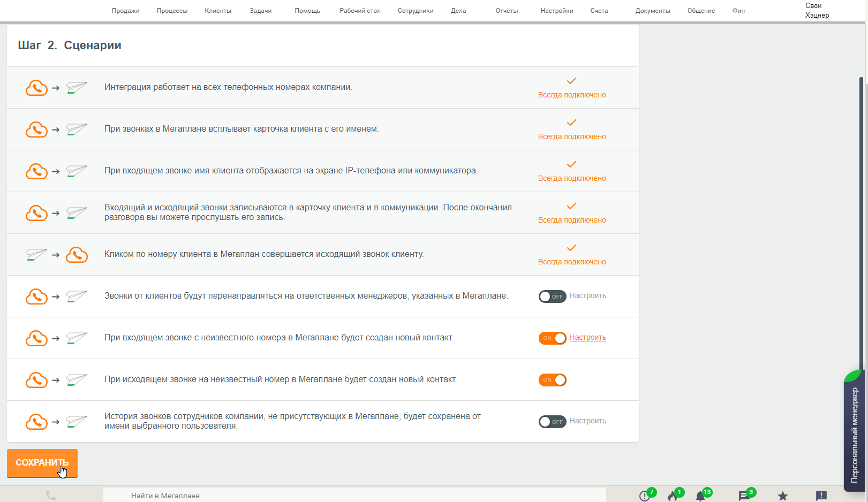Open notifications bell with badge 13
The image size is (868, 502).
point(700,496)
